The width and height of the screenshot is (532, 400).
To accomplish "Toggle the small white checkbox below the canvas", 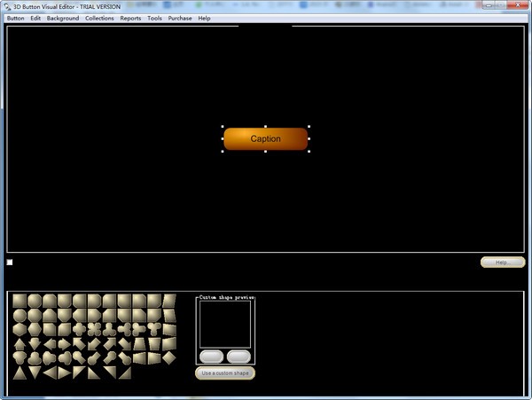I will 10,263.
